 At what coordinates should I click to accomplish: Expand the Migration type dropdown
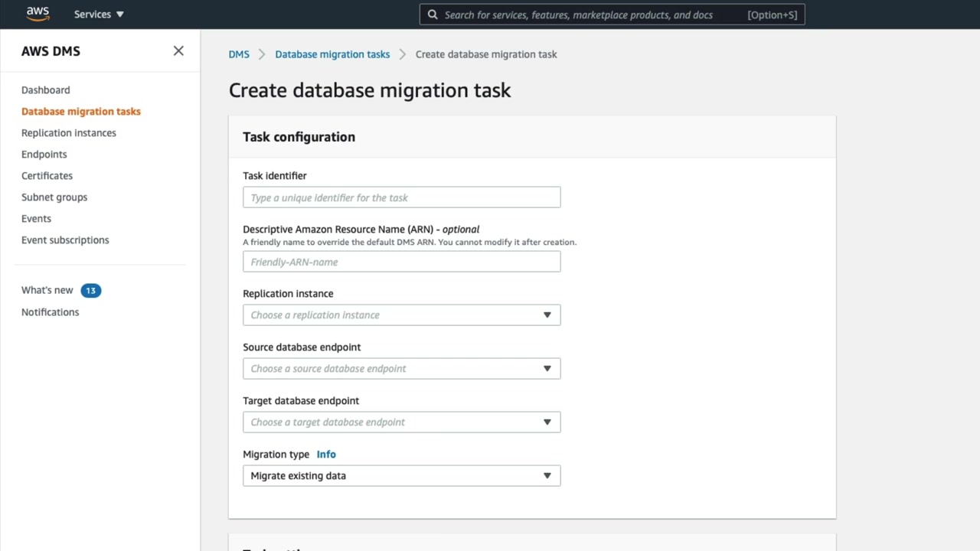(401, 475)
